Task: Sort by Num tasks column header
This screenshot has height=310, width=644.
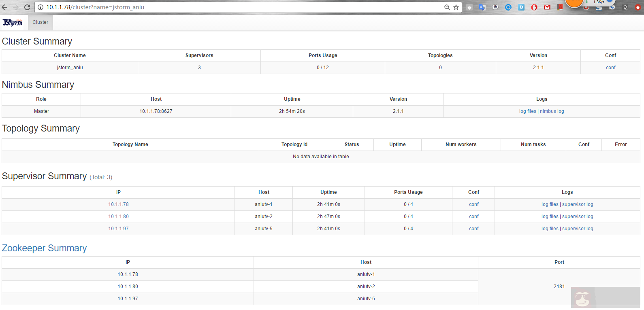Action: pos(533,144)
